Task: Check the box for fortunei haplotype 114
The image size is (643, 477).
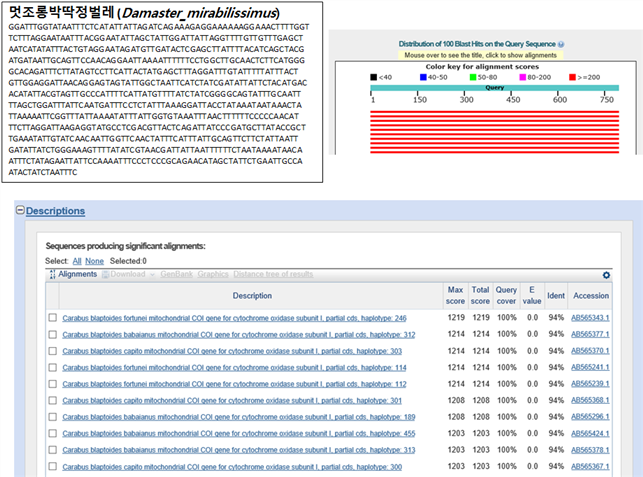Action: point(52,367)
